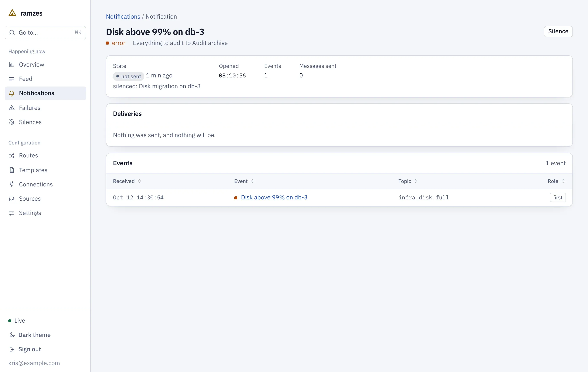588x372 pixels.
Task: Toggle the Dark theme label
Action: [x=34, y=335]
